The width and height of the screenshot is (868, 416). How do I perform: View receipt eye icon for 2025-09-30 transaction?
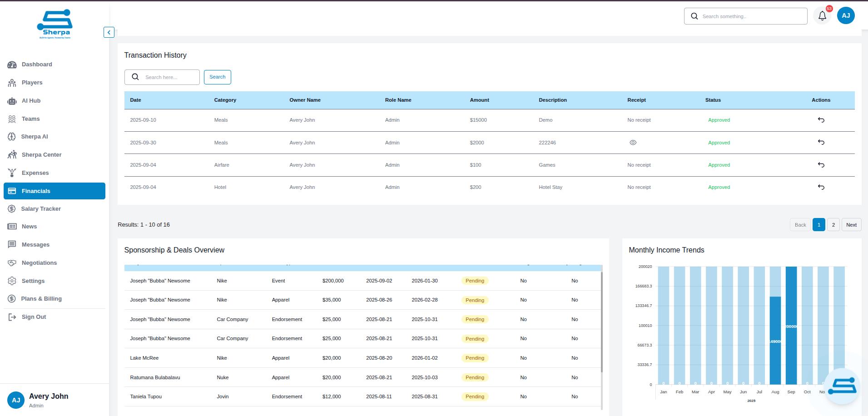tap(633, 143)
